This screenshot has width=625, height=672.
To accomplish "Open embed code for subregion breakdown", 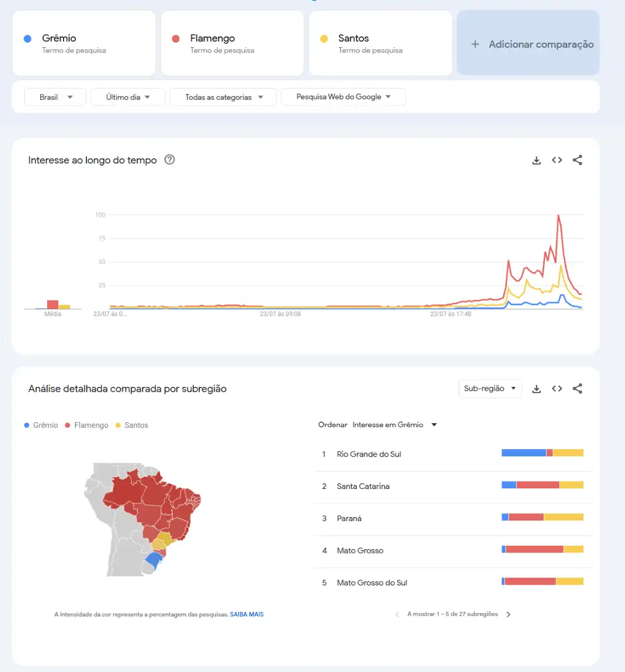I will [557, 388].
